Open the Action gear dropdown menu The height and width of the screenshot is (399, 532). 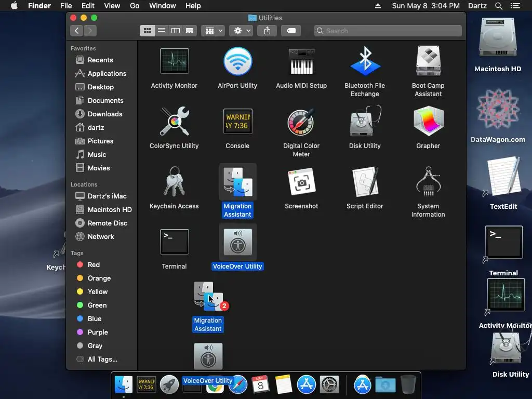click(241, 31)
